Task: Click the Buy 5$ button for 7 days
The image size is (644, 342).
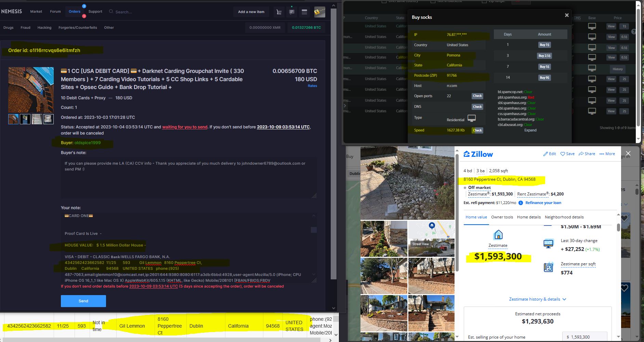Action: click(x=544, y=66)
